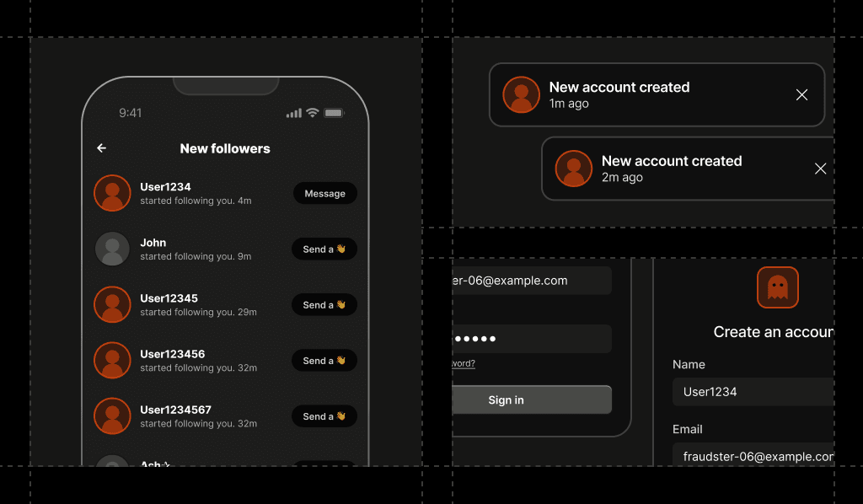Image resolution: width=863 pixels, height=504 pixels.
Task: Focus the Name field containing User1234
Action: click(753, 392)
